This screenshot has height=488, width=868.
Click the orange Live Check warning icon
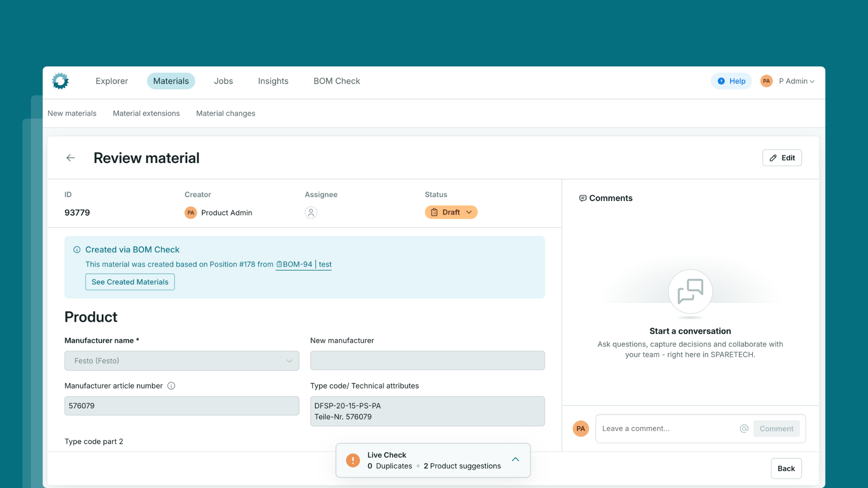(x=353, y=460)
